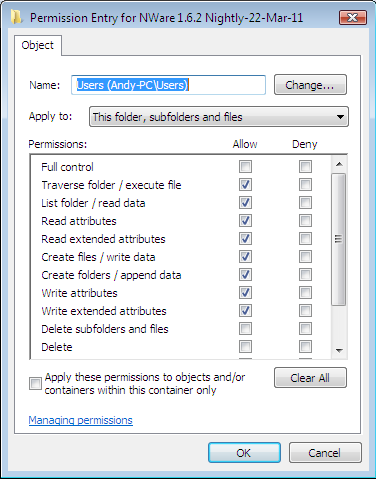This screenshot has height=479, width=376.
Task: Close the Permission Entry dialog
Action: point(353,17)
